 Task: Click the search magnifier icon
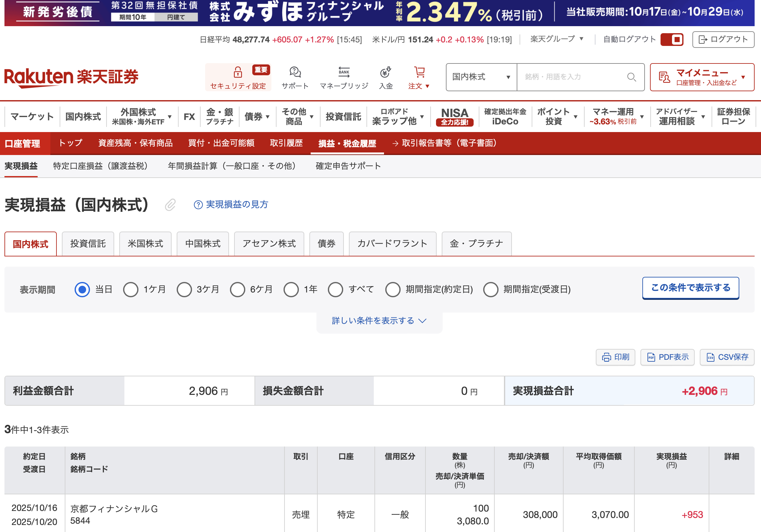coord(631,77)
